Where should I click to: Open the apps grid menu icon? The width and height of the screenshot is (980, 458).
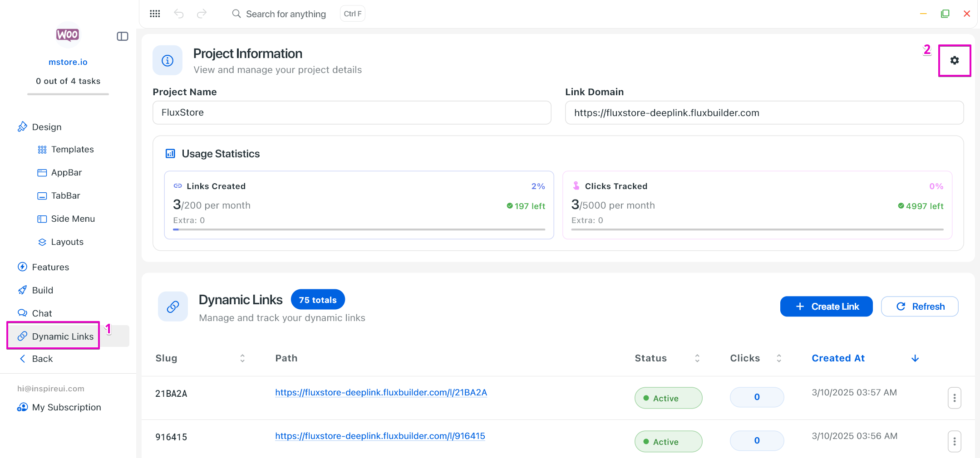click(x=155, y=14)
